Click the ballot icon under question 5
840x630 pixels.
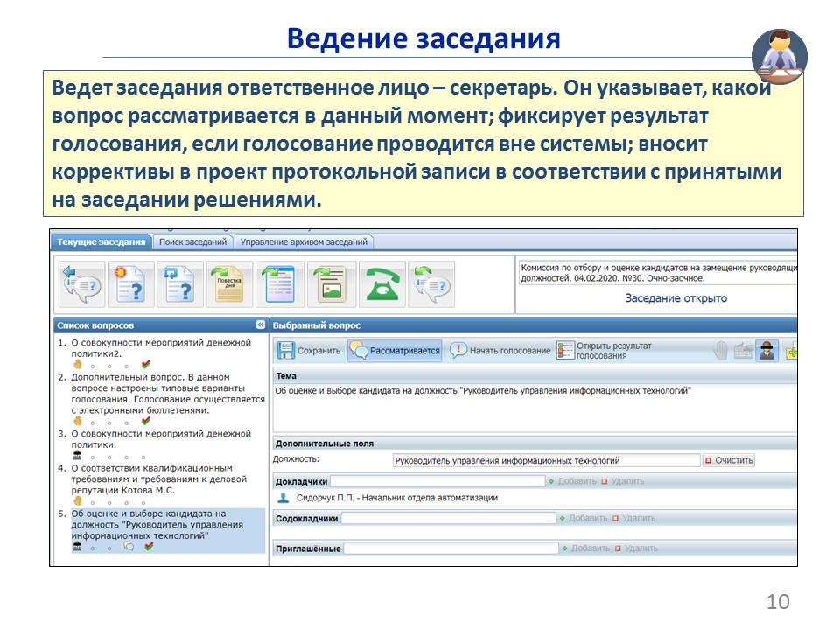coord(78,546)
